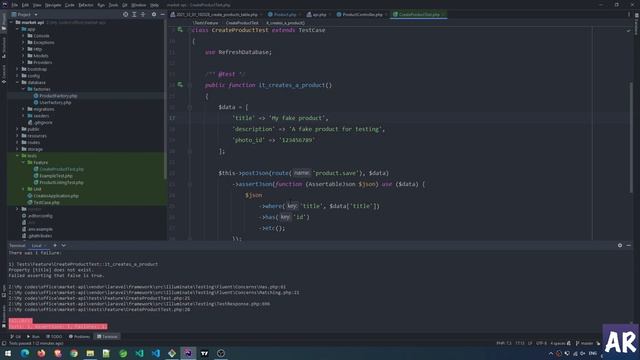Open terminal panel settings gear
The image size is (640, 360).
(x=620, y=245)
